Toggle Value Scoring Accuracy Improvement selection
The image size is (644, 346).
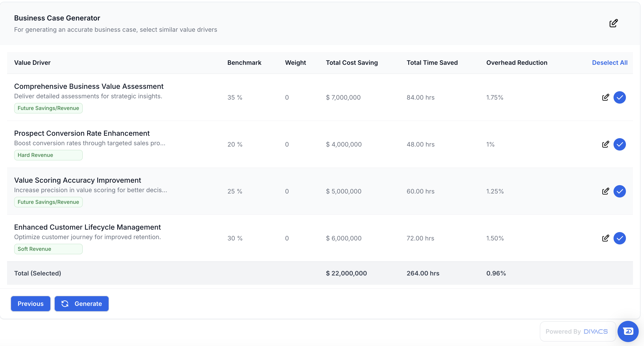[x=620, y=191]
